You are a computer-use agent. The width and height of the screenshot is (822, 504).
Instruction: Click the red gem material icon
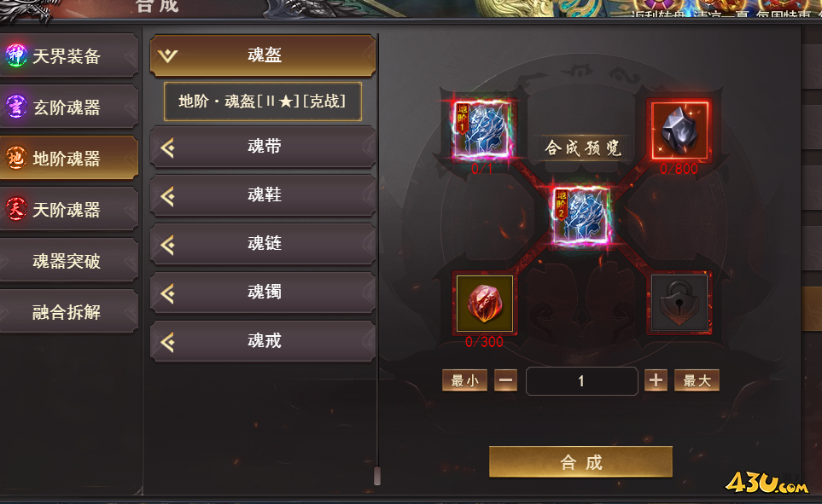(x=484, y=304)
